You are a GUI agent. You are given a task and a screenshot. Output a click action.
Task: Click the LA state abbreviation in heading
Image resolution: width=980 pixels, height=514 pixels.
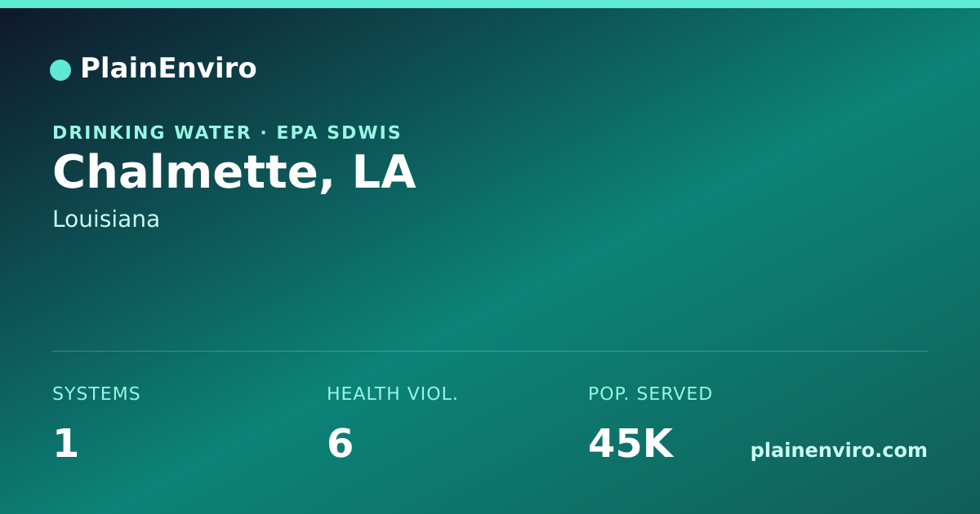pyautogui.click(x=384, y=172)
